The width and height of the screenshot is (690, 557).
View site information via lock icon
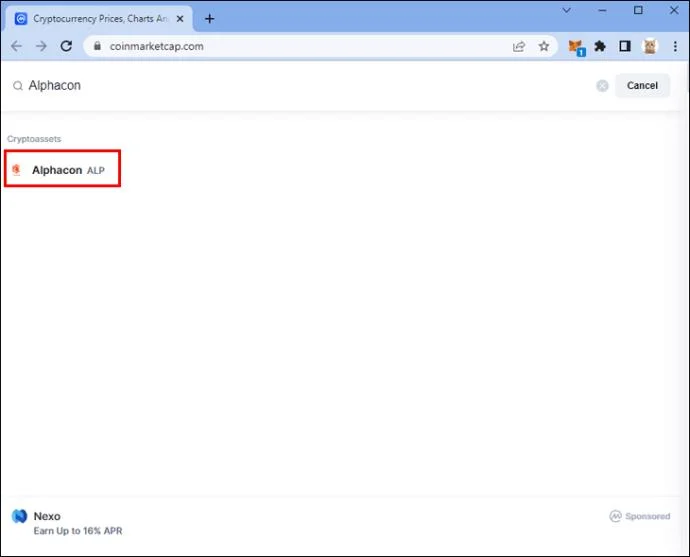tap(98, 46)
